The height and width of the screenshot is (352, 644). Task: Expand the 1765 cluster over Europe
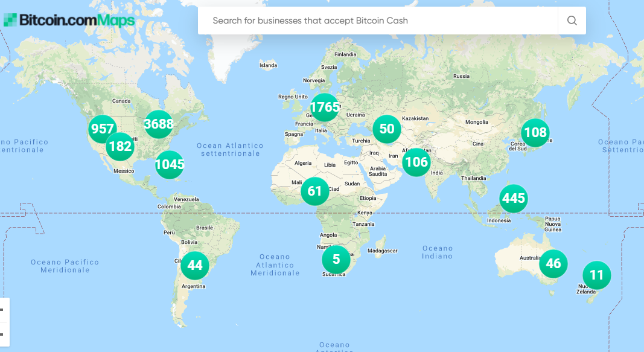point(325,107)
